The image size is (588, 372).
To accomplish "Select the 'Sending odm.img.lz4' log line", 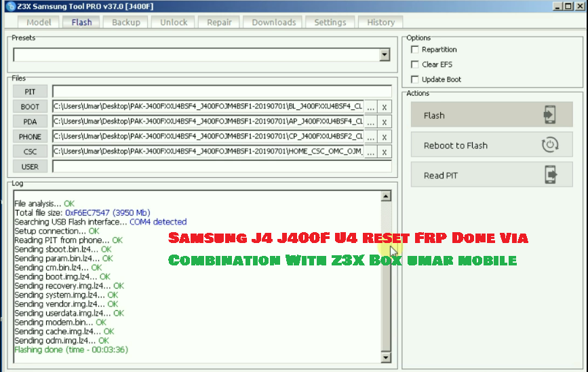I will tap(62, 341).
